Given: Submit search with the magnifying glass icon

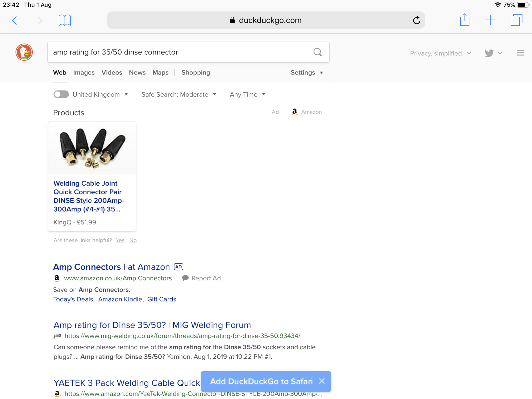Looking at the screenshot, I should (318, 52).
